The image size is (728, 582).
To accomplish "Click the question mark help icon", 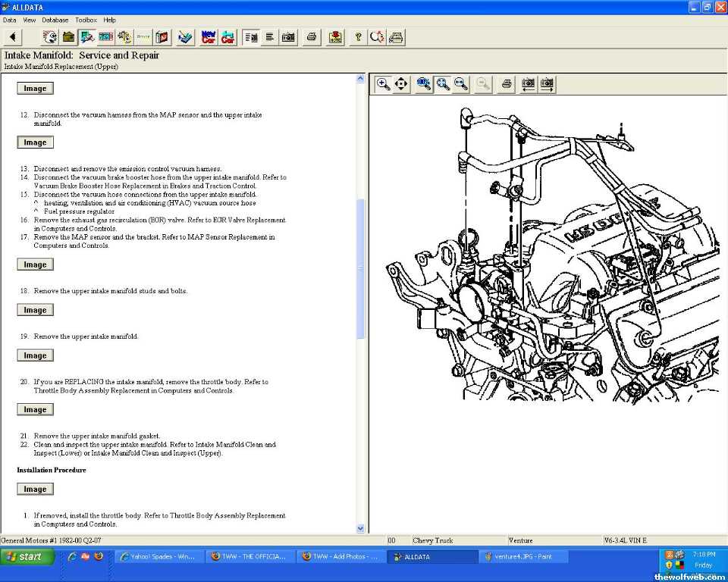I will (x=358, y=37).
